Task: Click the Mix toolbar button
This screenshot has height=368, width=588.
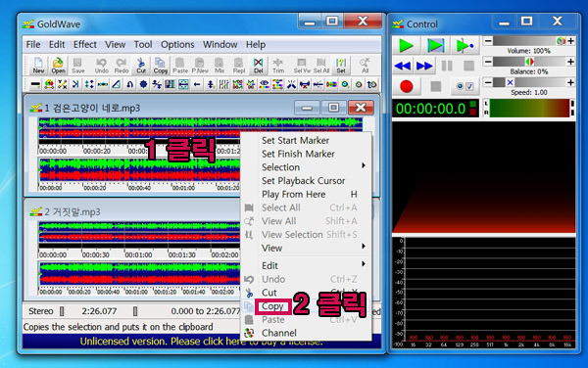Action: pos(220,66)
